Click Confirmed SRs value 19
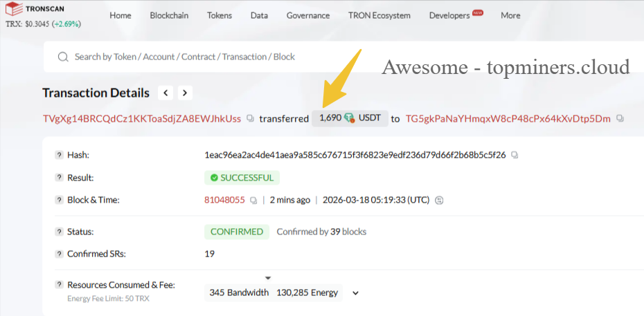Screen dimensions: 644x316 209,254
